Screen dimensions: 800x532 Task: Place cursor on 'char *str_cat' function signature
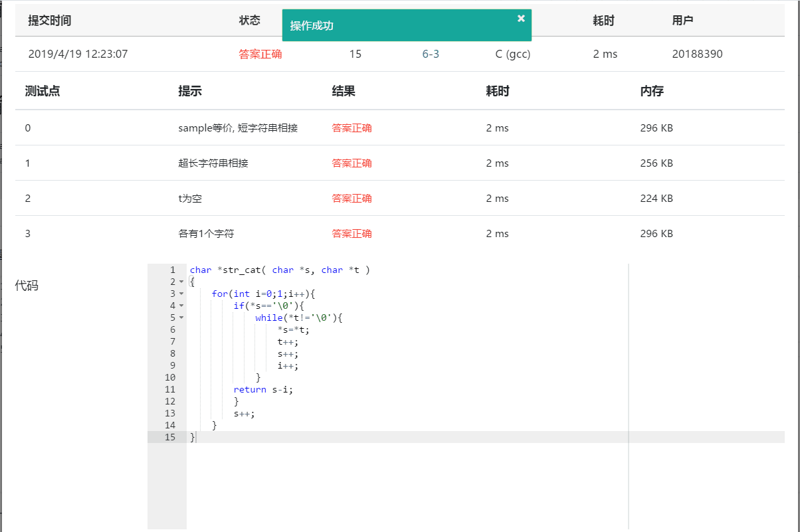tap(280, 270)
